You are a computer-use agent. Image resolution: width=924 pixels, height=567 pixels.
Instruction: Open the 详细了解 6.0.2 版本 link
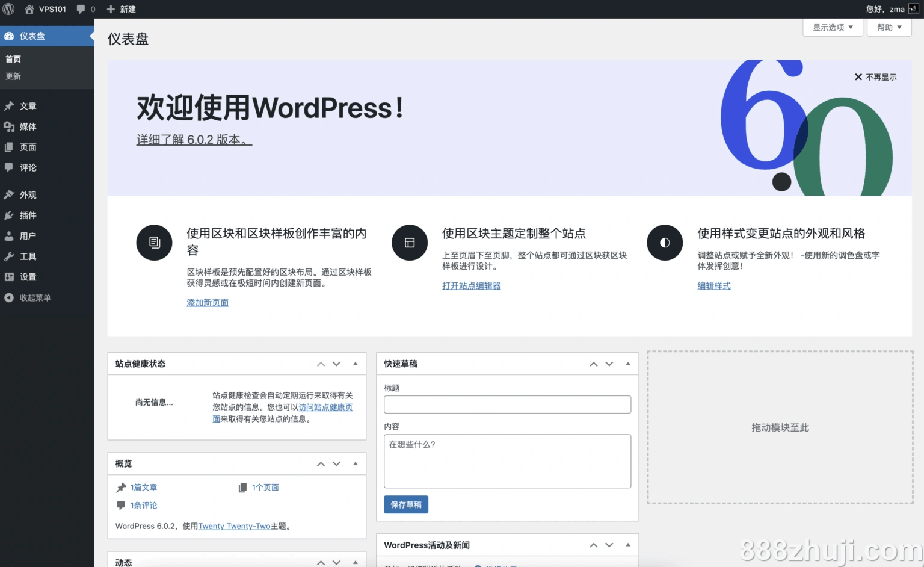pos(194,140)
